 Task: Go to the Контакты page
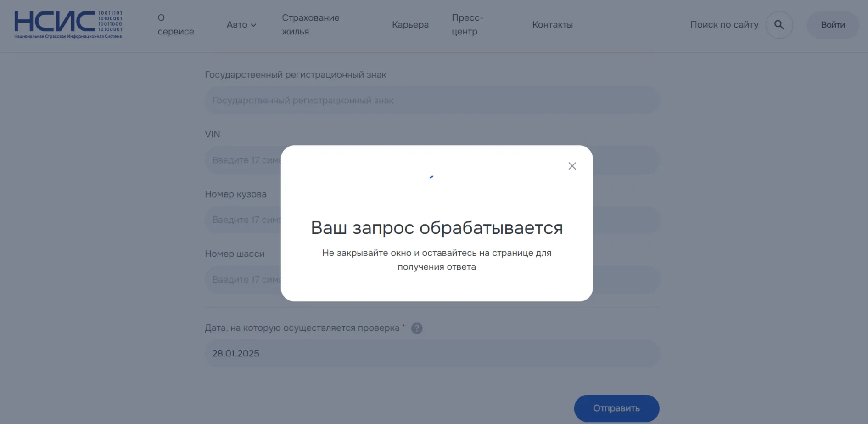552,25
